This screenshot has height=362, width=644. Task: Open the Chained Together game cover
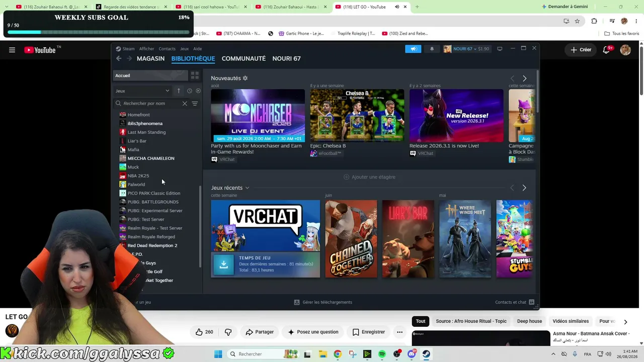351,239
